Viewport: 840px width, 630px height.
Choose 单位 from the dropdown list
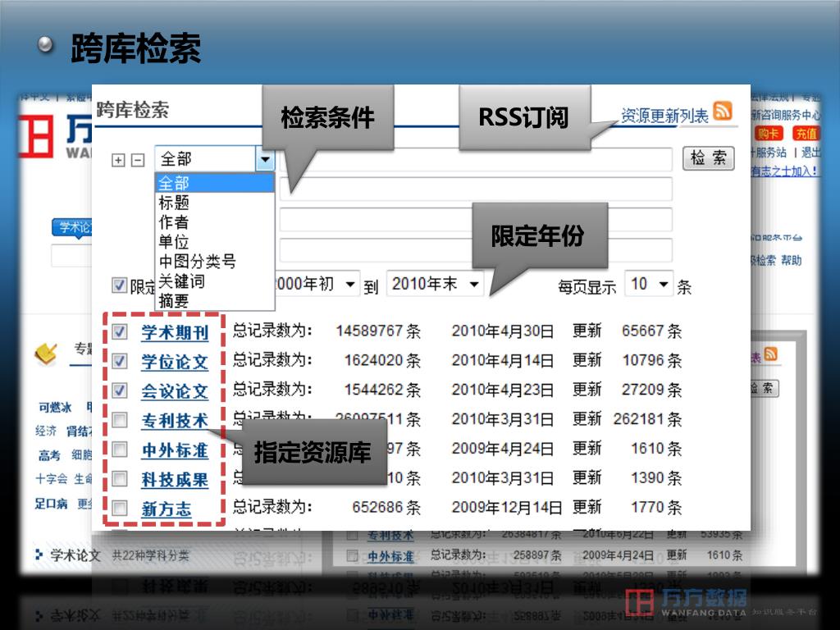(174, 242)
